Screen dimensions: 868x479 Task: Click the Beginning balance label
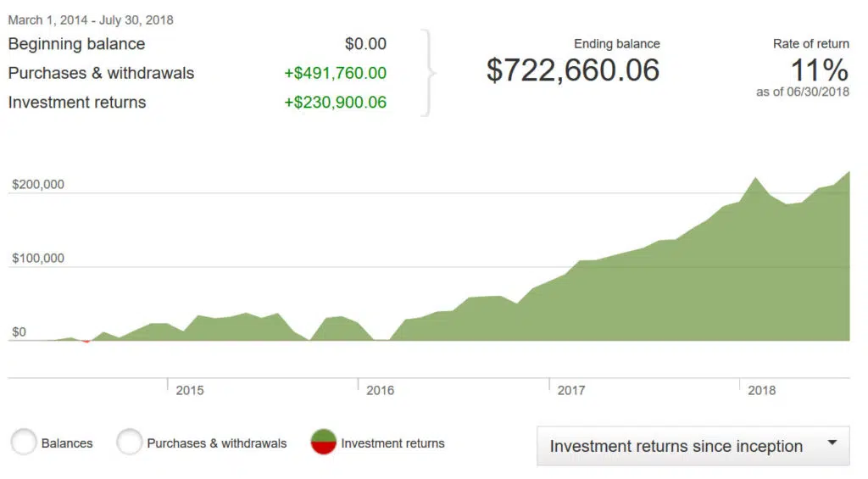click(76, 44)
